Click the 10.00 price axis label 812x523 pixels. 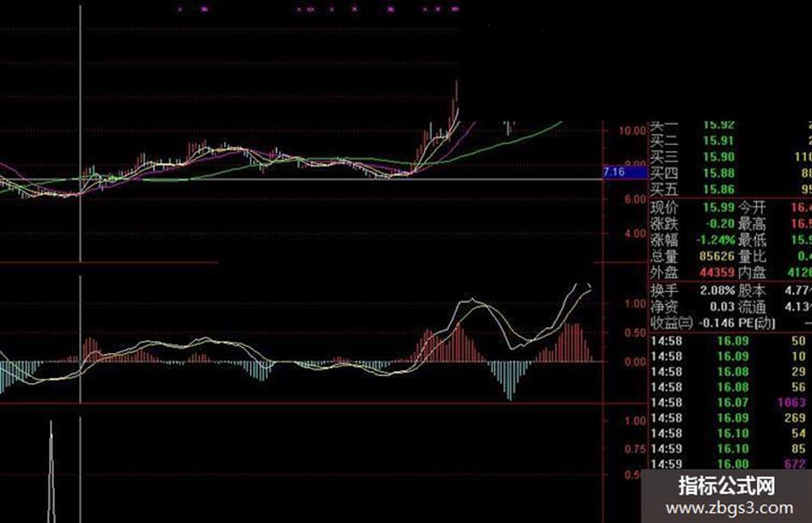[x=632, y=131]
